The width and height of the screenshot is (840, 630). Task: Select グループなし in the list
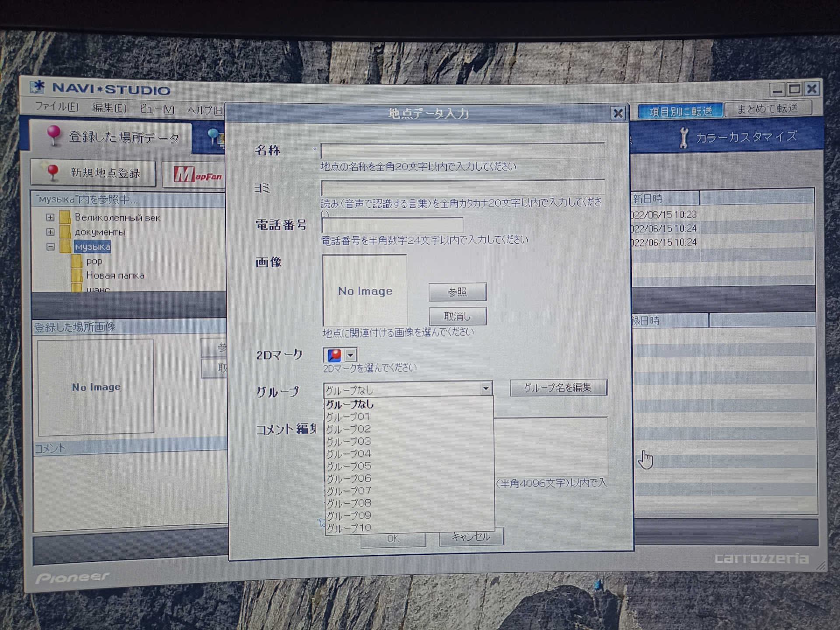(409, 404)
